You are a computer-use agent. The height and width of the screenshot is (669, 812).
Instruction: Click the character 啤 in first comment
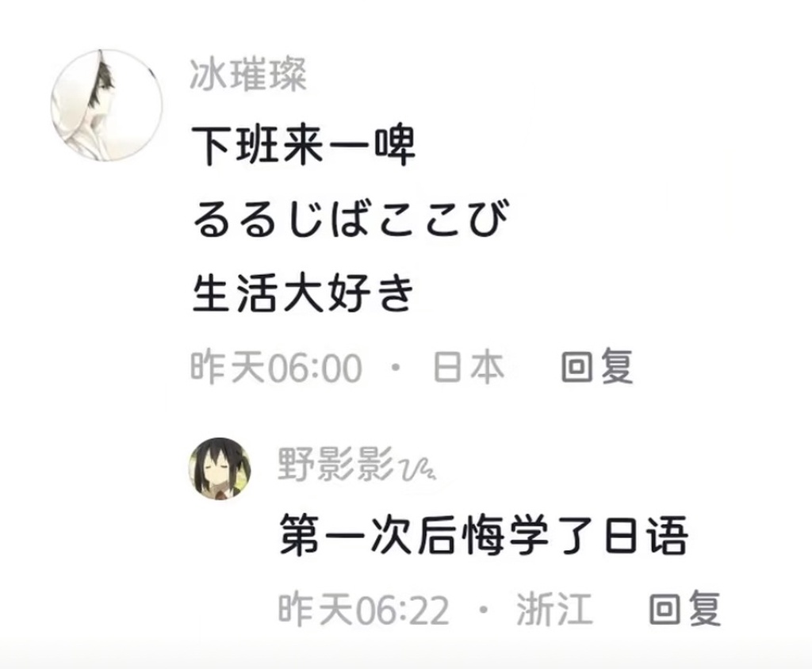[x=395, y=145]
